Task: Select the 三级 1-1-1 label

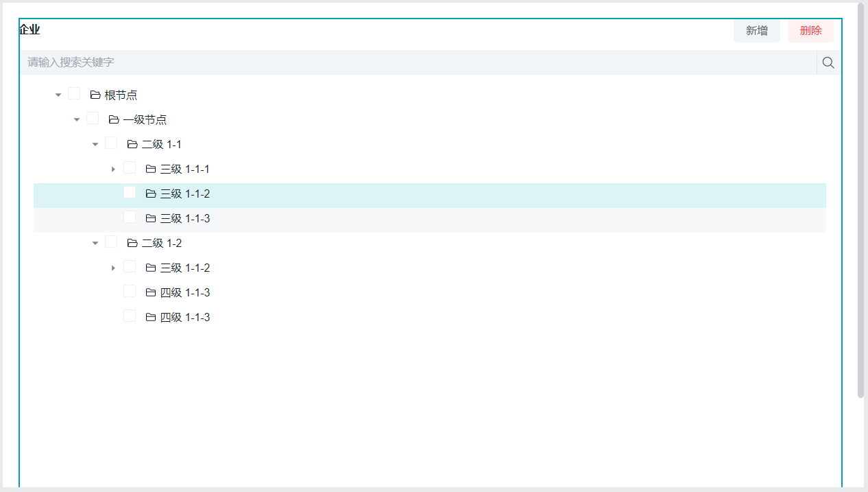Action: click(185, 169)
